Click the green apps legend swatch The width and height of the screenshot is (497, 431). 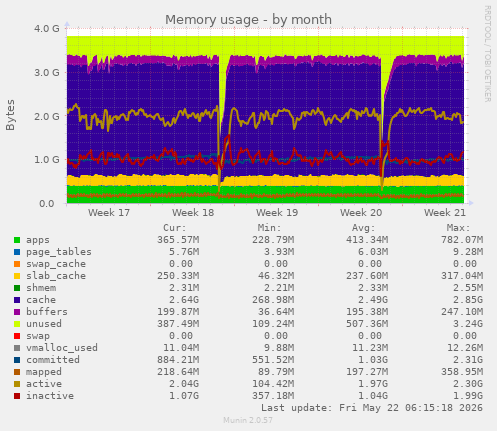[17, 240]
